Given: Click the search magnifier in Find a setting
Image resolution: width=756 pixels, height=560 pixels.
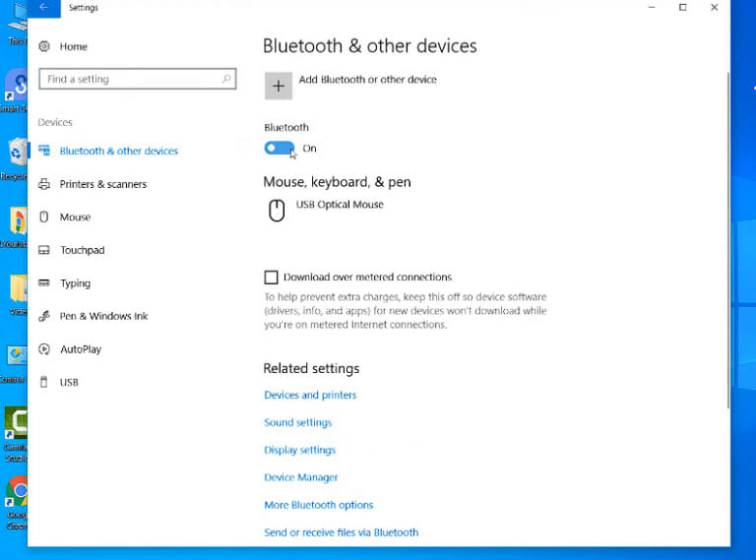Looking at the screenshot, I should tap(226, 79).
